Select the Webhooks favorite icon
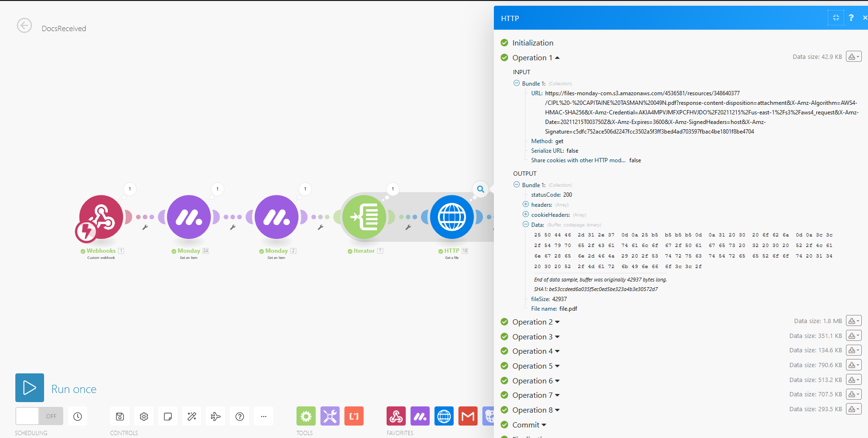 point(396,416)
